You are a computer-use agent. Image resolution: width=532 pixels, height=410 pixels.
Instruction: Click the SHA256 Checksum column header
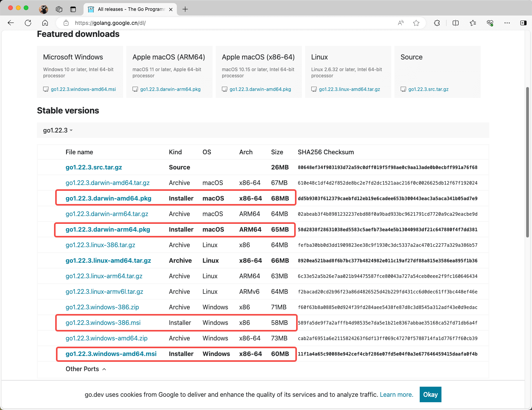point(326,152)
